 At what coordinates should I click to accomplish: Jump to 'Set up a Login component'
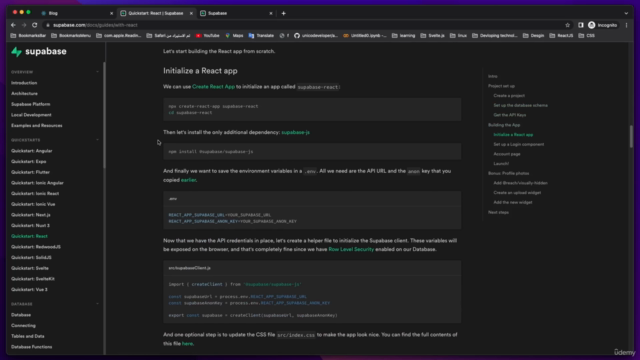pyautogui.click(x=518, y=144)
